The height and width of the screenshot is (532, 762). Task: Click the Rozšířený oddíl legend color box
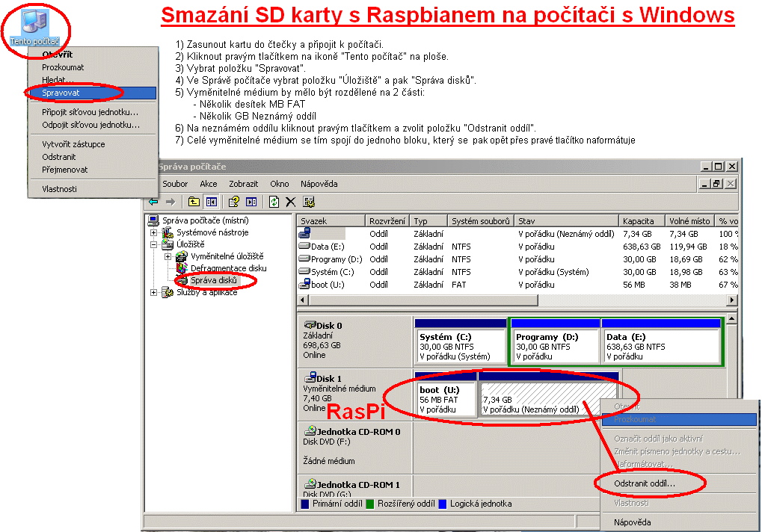(370, 504)
